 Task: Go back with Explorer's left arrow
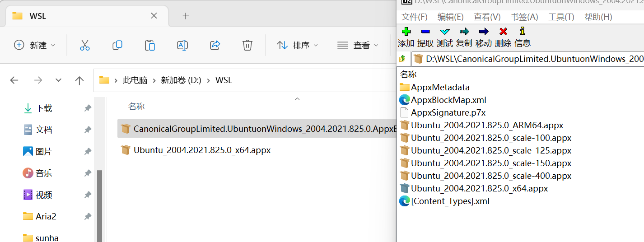pos(14,80)
